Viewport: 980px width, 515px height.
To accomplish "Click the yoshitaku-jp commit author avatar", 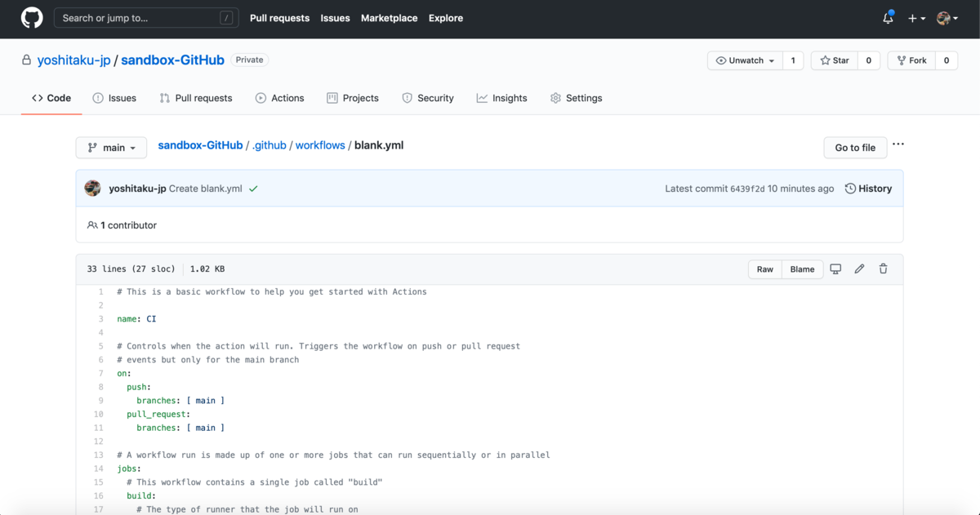I will 92,189.
